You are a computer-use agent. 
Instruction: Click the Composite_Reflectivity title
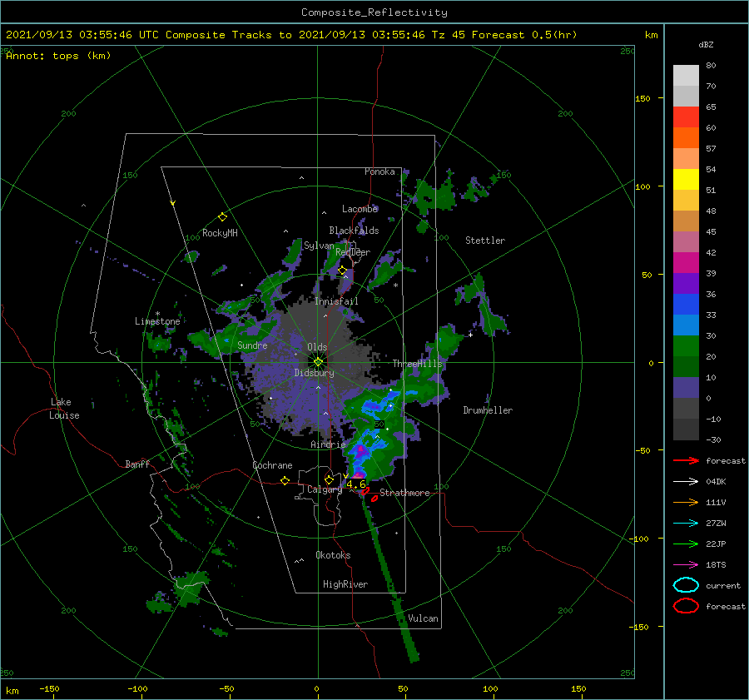click(374, 12)
